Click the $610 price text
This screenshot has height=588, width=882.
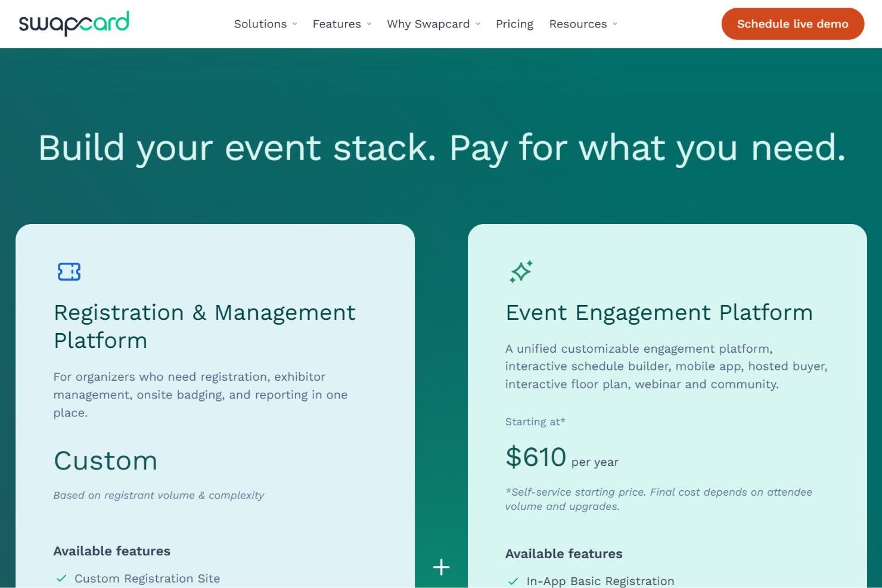(536, 457)
